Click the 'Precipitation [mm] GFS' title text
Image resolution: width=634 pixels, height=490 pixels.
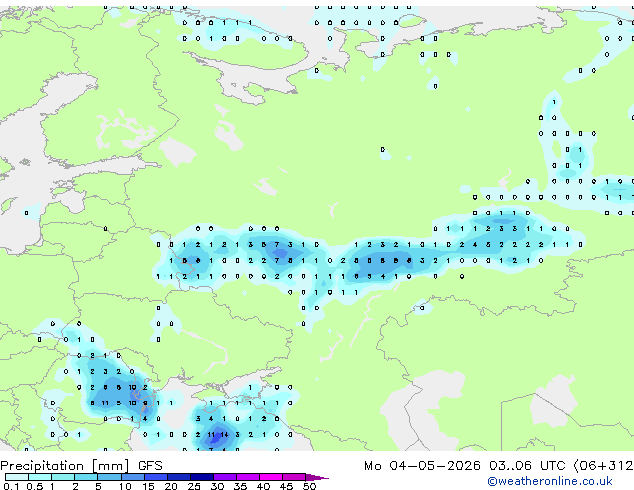pos(81,466)
